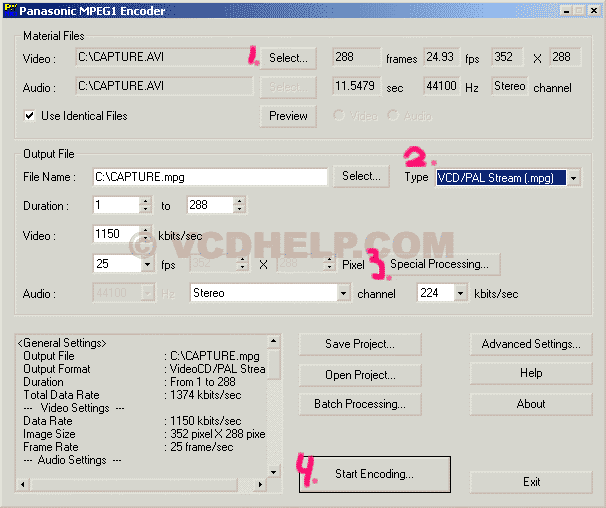606x508 pixels.
Task: Click the source Stereo channel value box
Action: [509, 86]
